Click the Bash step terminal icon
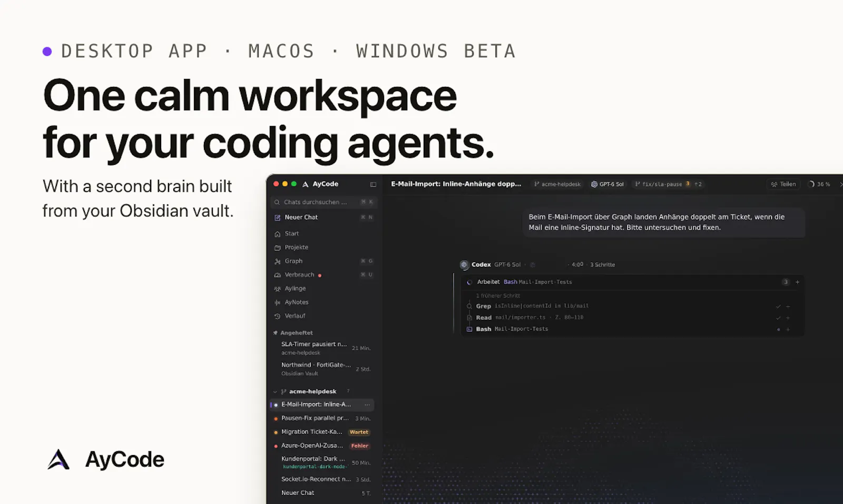This screenshot has width=843, height=504. [469, 330]
